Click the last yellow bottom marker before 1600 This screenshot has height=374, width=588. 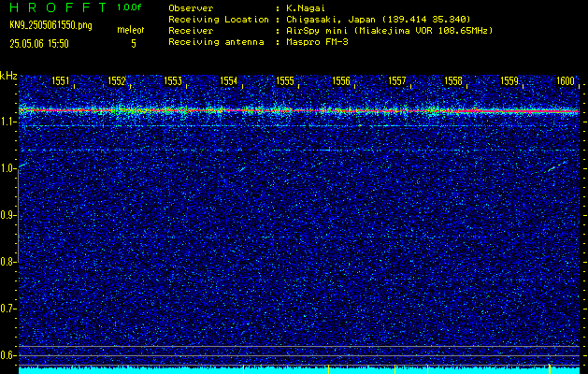click(x=550, y=369)
